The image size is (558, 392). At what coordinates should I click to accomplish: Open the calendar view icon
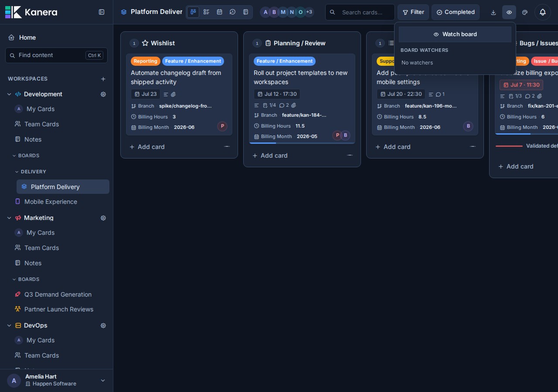(x=219, y=12)
